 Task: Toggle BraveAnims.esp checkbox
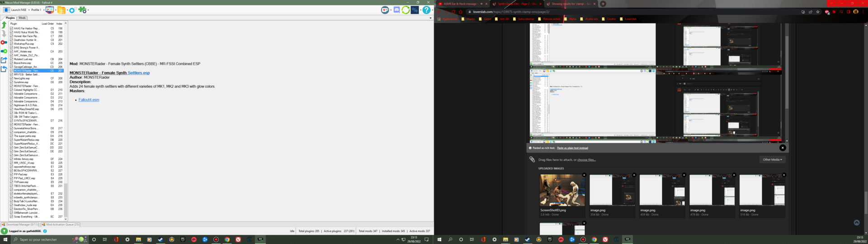pyautogui.click(x=11, y=63)
